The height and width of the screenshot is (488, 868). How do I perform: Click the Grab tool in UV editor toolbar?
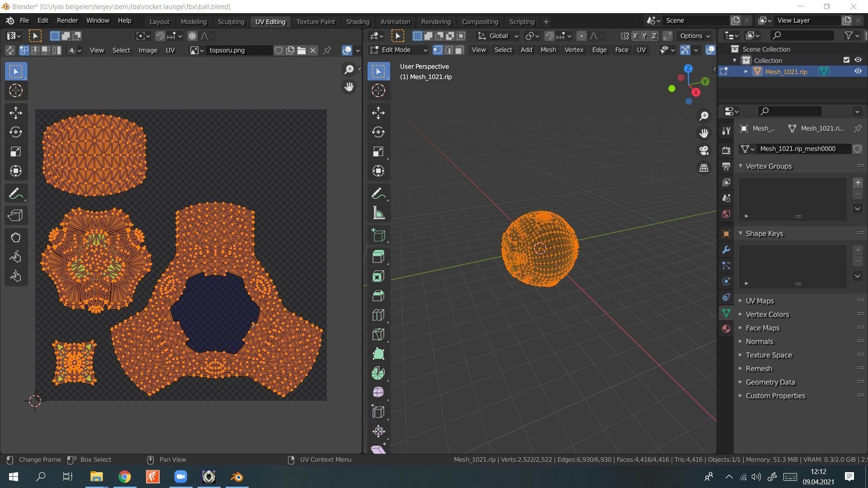pyautogui.click(x=16, y=238)
